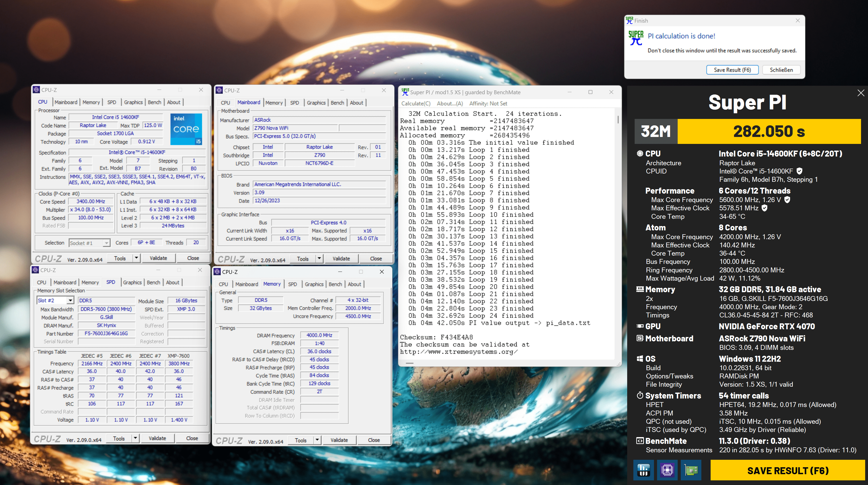The width and height of the screenshot is (868, 485).
Task: Click the CPU-Z title icon of Memory window
Action: tap(217, 272)
